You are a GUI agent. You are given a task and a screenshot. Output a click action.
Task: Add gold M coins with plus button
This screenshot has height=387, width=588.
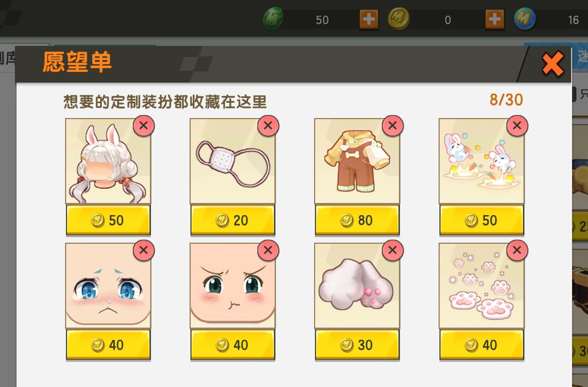click(x=495, y=20)
